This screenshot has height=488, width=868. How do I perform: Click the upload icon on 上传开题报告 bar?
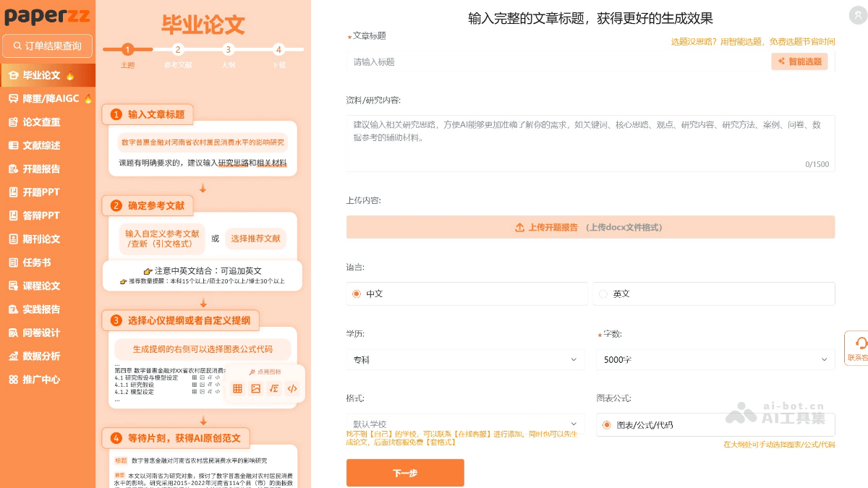click(x=519, y=227)
